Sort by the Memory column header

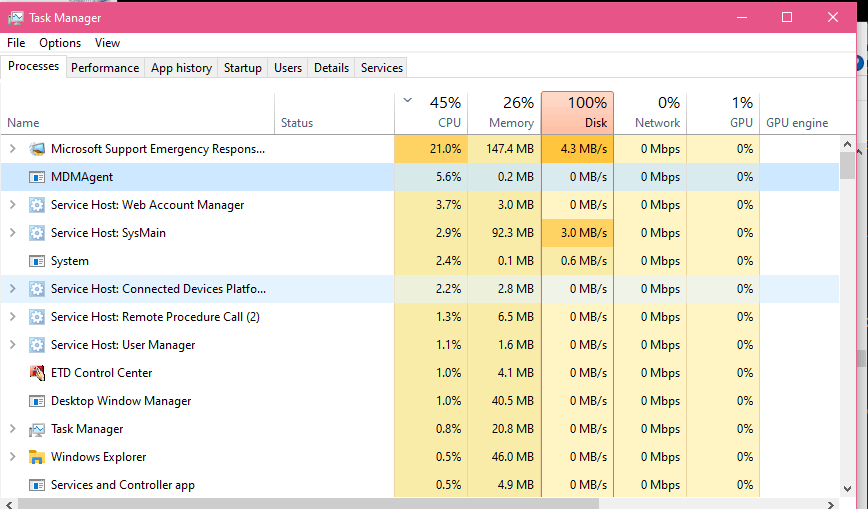(504, 114)
